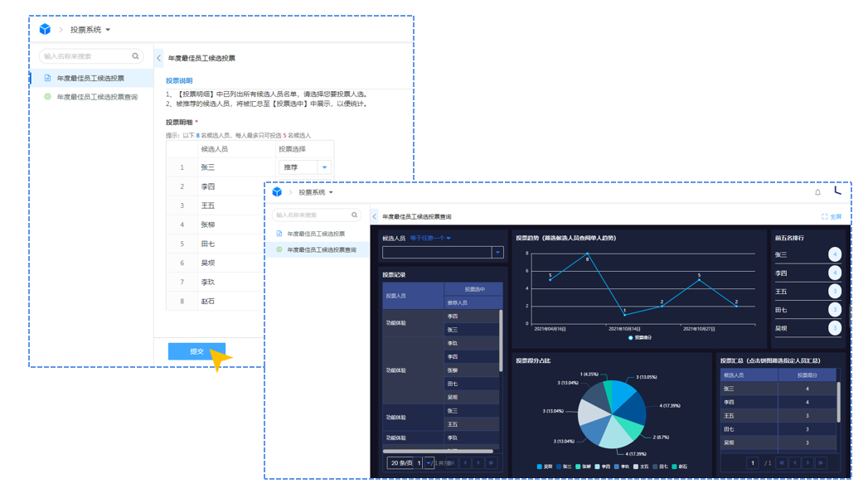Go to next page in 投票汇总 pager
Screen dimensions: 868x493
(807, 463)
